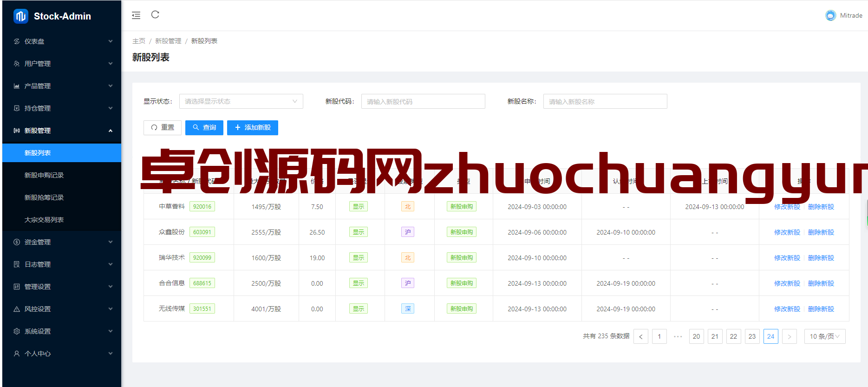This screenshot has height=387, width=868.
Task: Expand the 资金管理 menu chevron
Action: (x=111, y=242)
